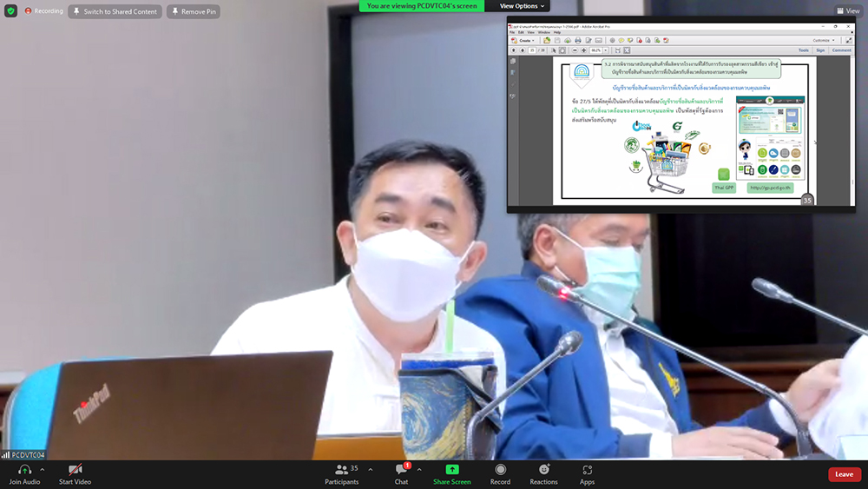Open the Chat panel
The height and width of the screenshot is (489, 868).
point(401,473)
